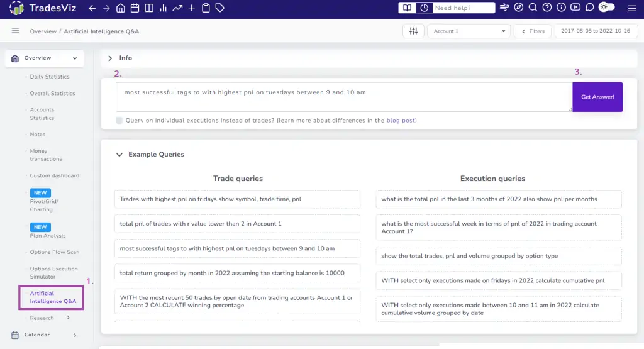Open the trending line chart icon
The height and width of the screenshot is (349, 644).
point(177,8)
